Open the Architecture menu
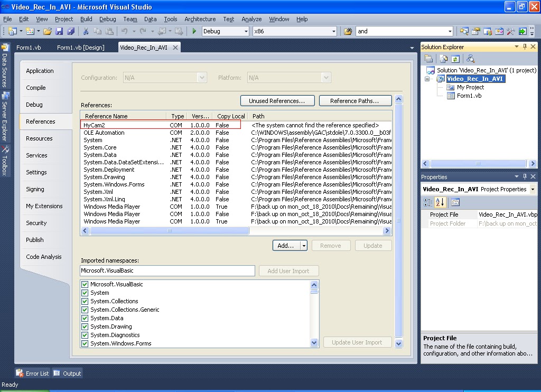Screen dimensions: 541x392 (x=200, y=20)
